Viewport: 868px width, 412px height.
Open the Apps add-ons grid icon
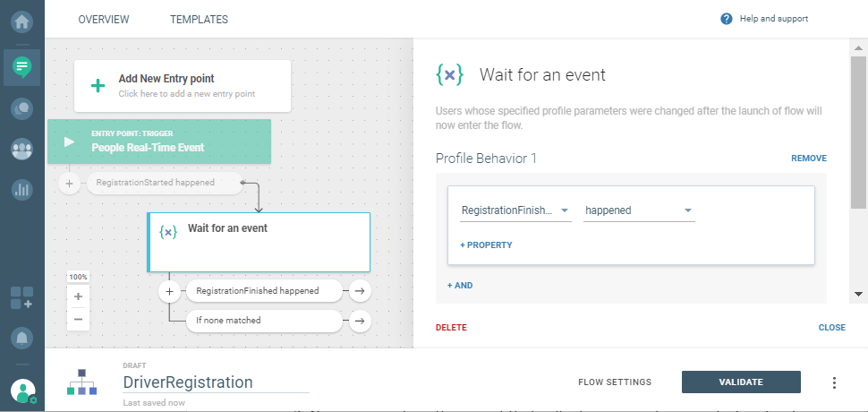point(21,298)
